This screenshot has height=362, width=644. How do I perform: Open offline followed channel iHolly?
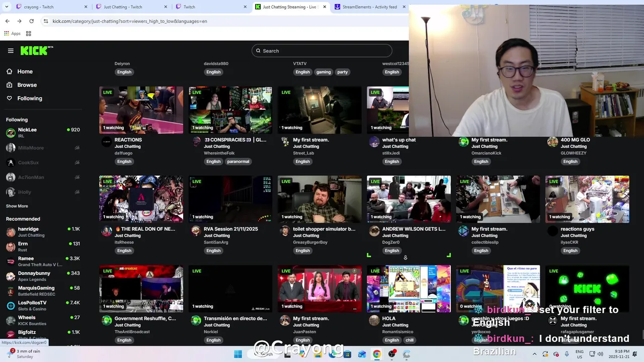coord(43,192)
